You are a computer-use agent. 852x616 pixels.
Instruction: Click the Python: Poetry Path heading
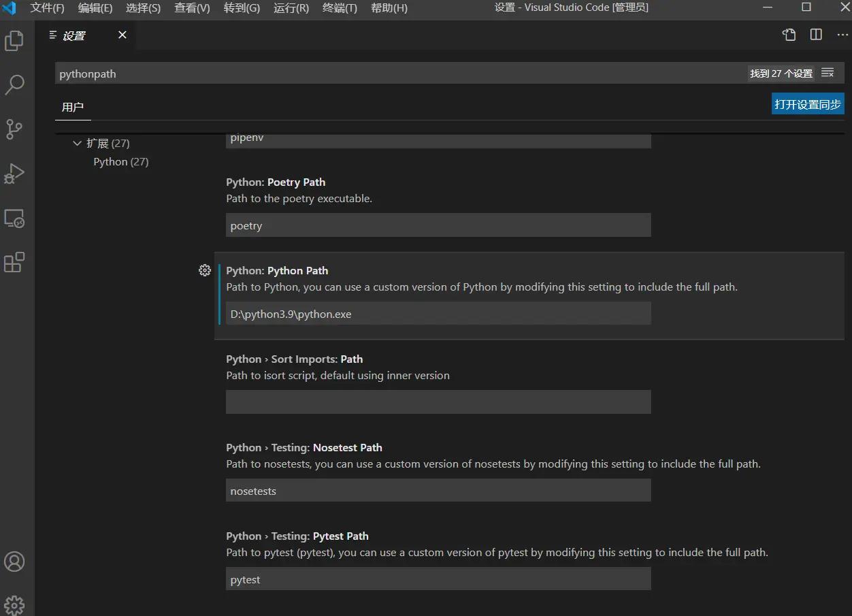coord(276,182)
